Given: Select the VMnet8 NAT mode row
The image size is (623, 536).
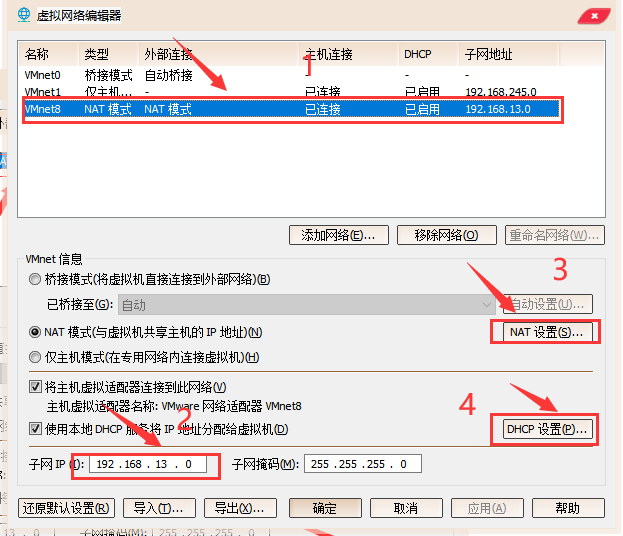Looking at the screenshot, I should point(290,109).
